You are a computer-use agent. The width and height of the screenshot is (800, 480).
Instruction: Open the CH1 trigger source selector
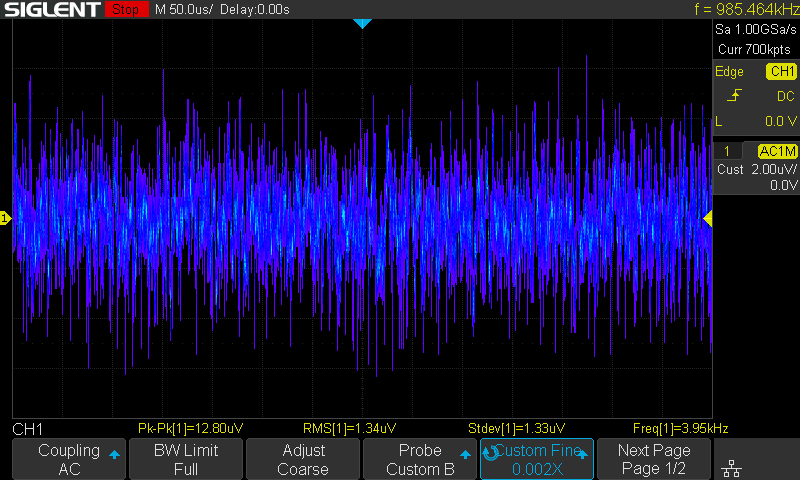[x=780, y=72]
